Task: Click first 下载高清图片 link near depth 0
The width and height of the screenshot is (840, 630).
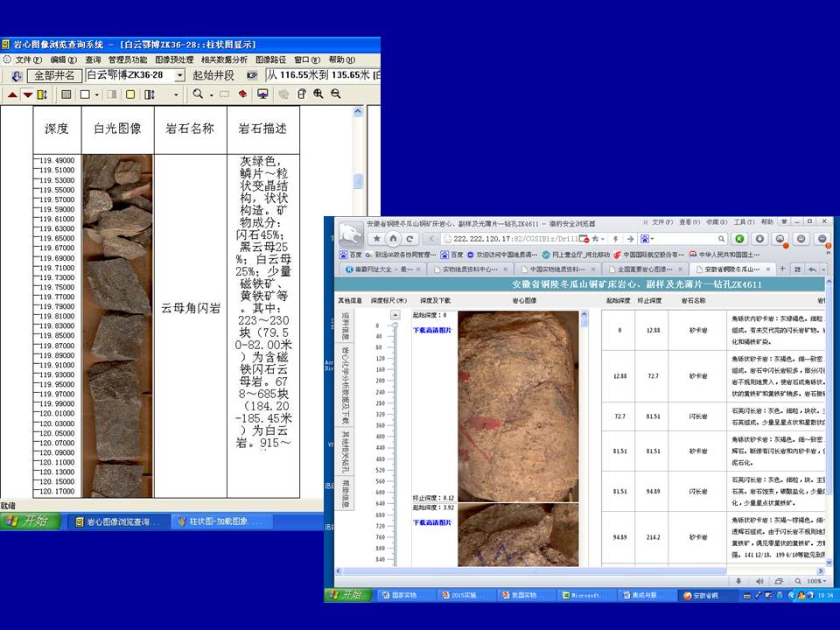Action: coord(431,330)
